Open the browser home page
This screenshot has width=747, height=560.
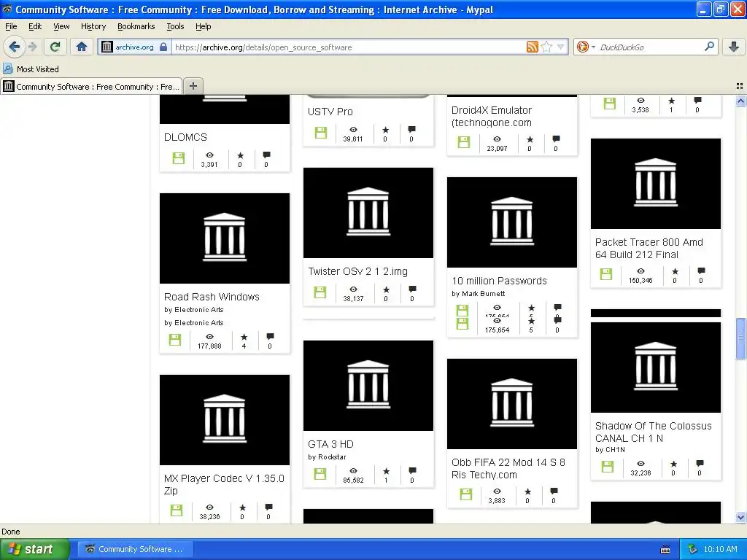82,47
